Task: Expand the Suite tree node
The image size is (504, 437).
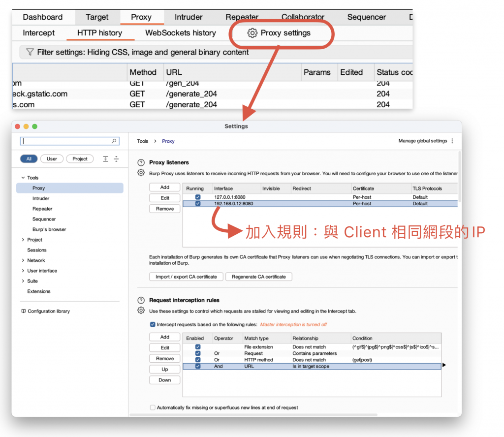Action: [x=23, y=281]
